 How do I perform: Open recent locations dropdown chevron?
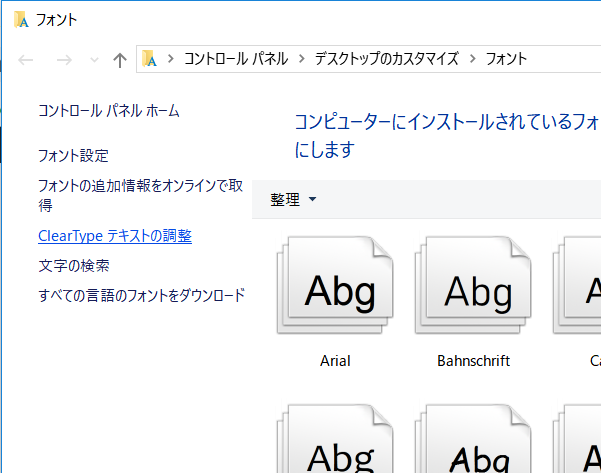click(x=94, y=60)
